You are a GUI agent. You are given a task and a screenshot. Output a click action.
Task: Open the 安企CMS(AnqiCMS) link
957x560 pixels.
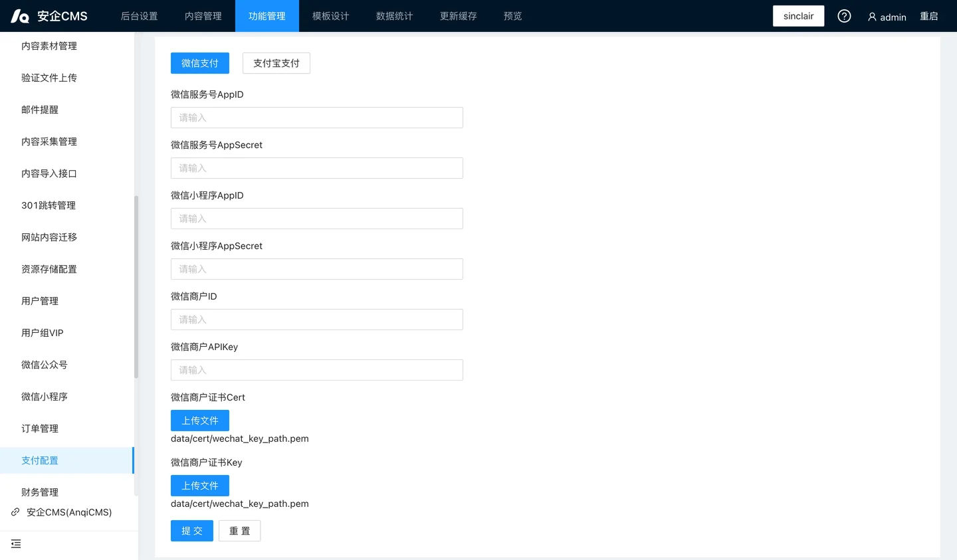click(x=69, y=512)
